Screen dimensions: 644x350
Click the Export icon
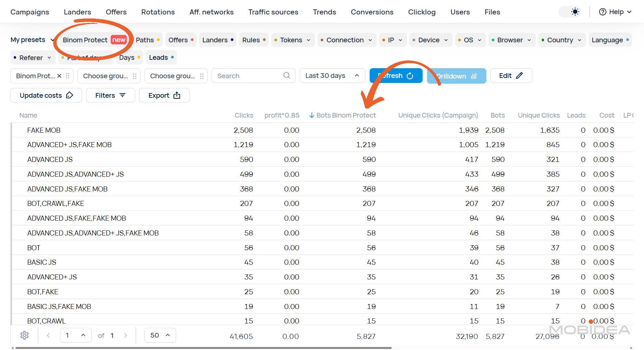(177, 95)
